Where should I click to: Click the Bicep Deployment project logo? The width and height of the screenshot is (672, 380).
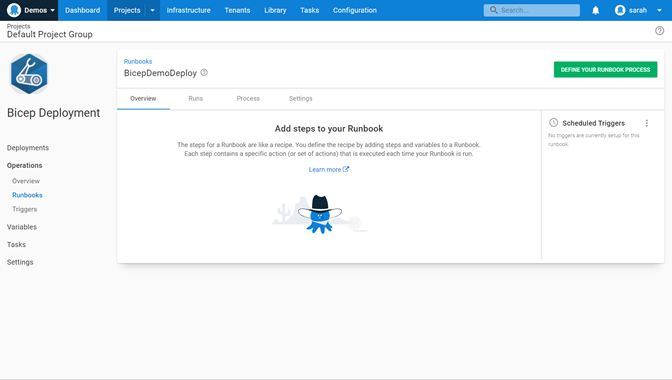29,74
